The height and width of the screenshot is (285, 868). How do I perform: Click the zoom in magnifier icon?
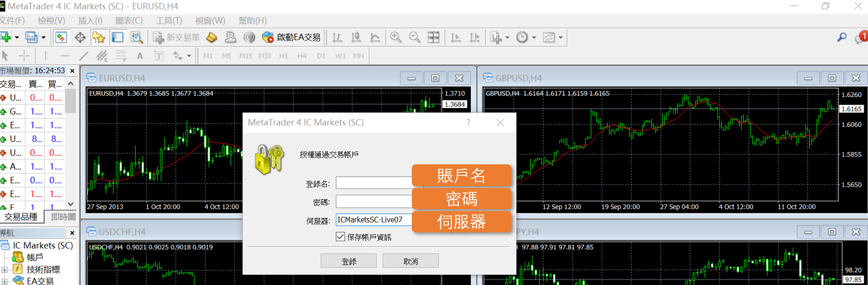click(x=396, y=37)
